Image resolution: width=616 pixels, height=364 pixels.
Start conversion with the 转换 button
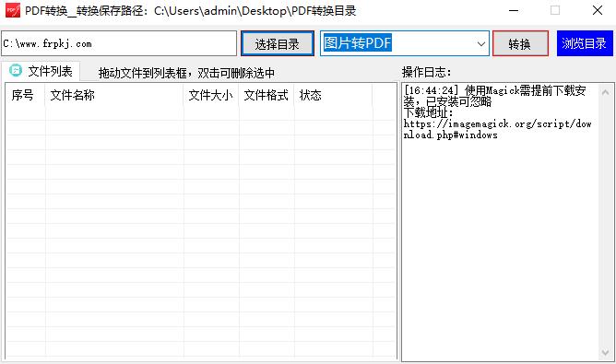coord(520,43)
